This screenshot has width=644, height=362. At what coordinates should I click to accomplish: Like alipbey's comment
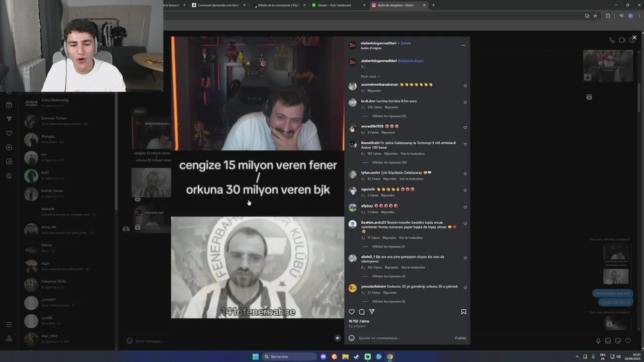pyautogui.click(x=465, y=207)
